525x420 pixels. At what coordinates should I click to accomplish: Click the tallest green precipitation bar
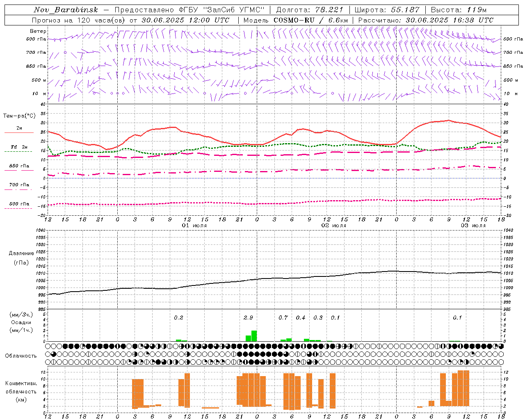pos(254,336)
